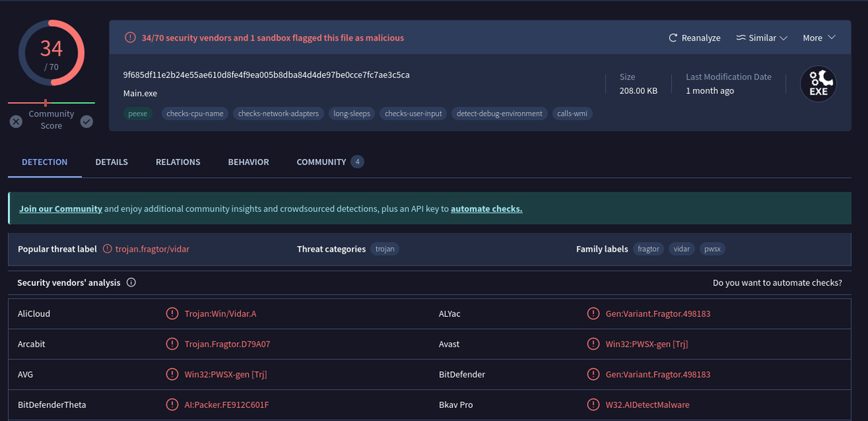
Task: Open the More dropdown menu
Action: [x=819, y=38]
